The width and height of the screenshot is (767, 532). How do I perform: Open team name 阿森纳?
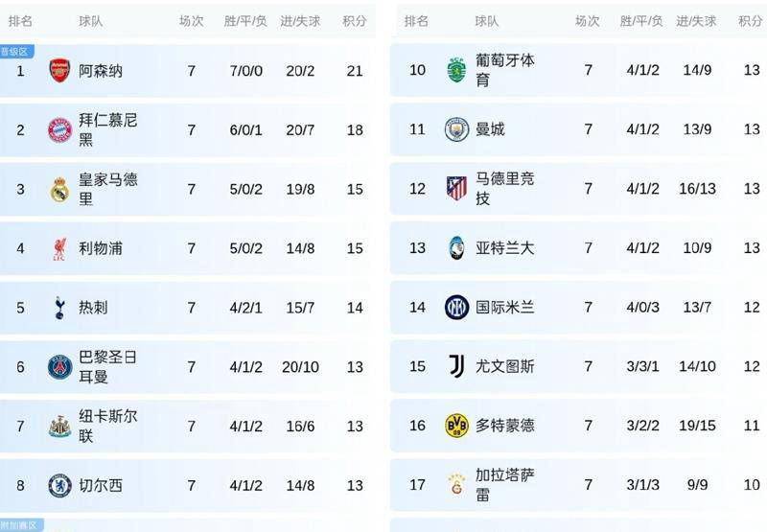pos(101,71)
